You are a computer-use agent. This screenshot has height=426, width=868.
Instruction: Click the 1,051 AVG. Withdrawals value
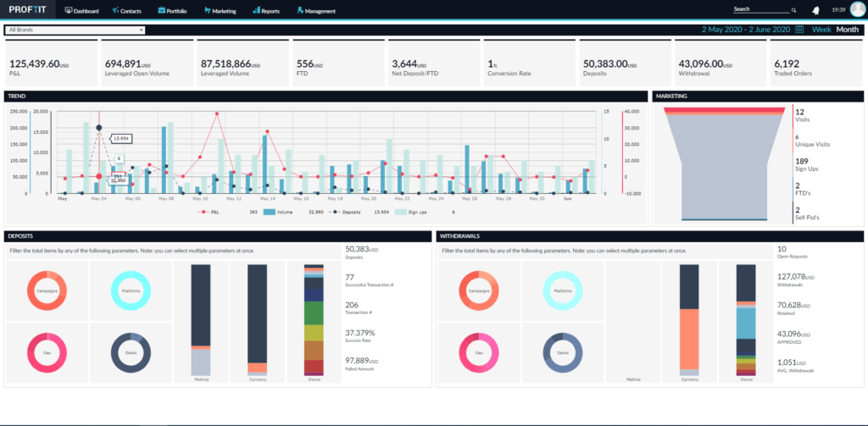tap(791, 362)
